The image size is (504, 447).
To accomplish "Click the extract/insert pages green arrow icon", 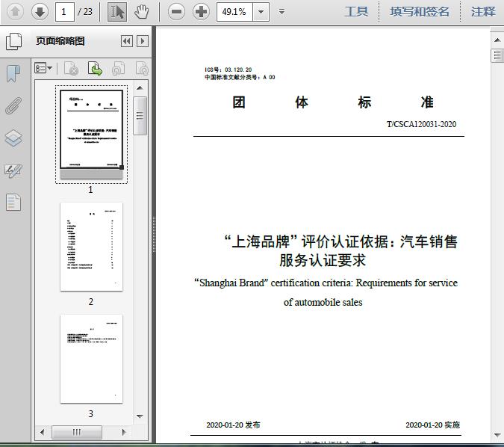I will 95,68.
